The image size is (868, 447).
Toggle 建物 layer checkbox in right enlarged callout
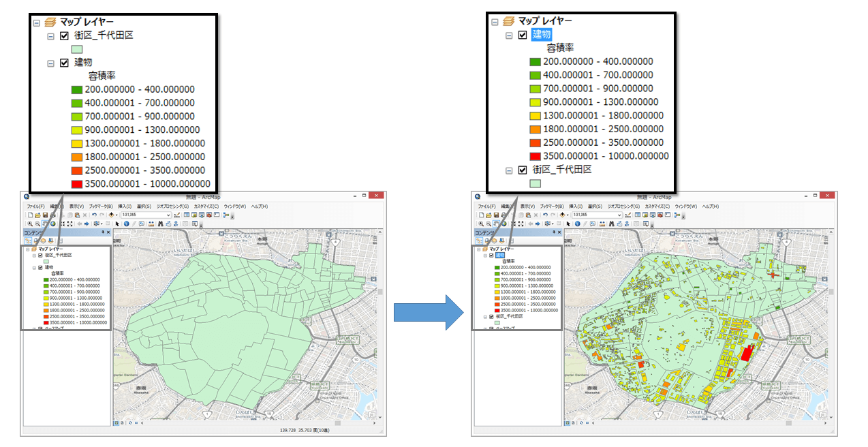pos(523,35)
